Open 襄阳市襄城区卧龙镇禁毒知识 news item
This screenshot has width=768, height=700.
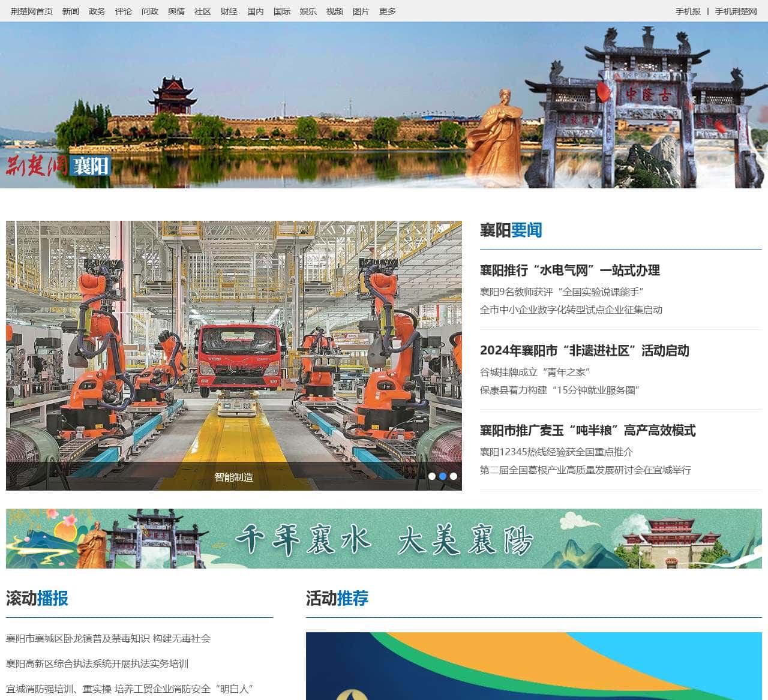(109, 639)
